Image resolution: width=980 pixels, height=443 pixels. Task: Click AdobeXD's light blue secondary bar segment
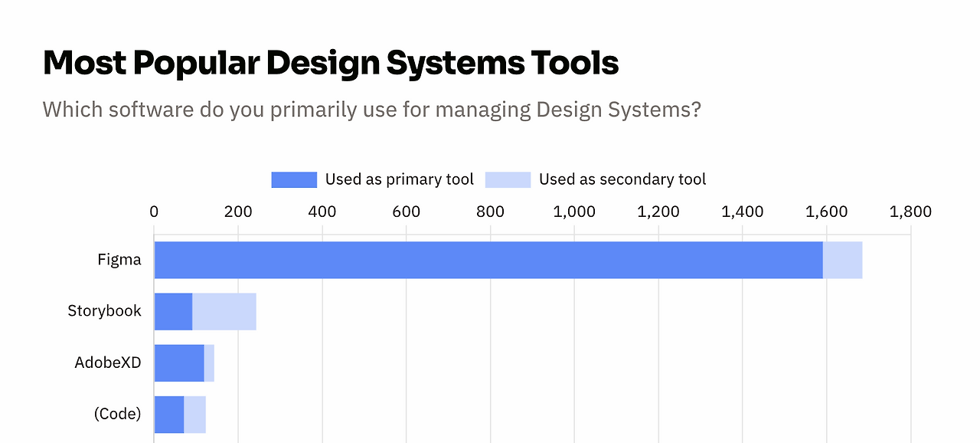click(x=209, y=363)
